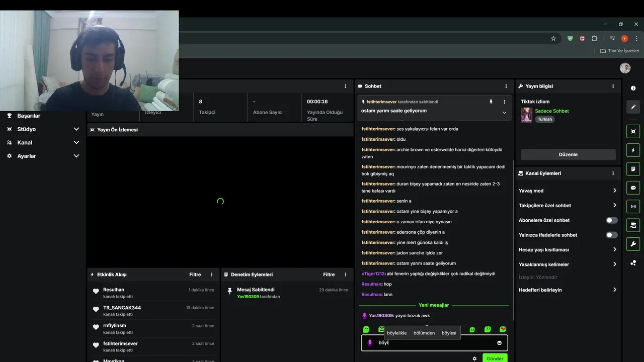Viewport: 644px width, 362px height.
Task: Choose the böylesi autocomplete suggestion
Action: (449, 333)
